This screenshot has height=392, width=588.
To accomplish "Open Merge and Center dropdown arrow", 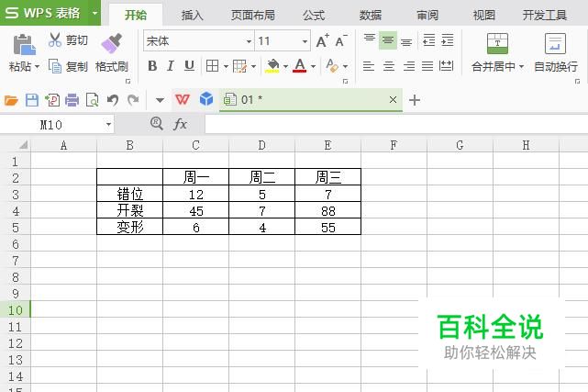I will click(521, 67).
